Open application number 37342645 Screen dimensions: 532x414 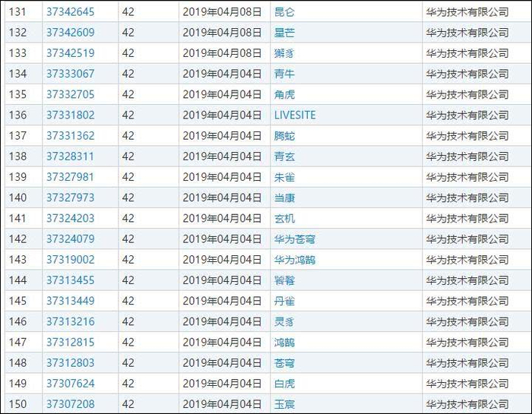pyautogui.click(x=70, y=12)
